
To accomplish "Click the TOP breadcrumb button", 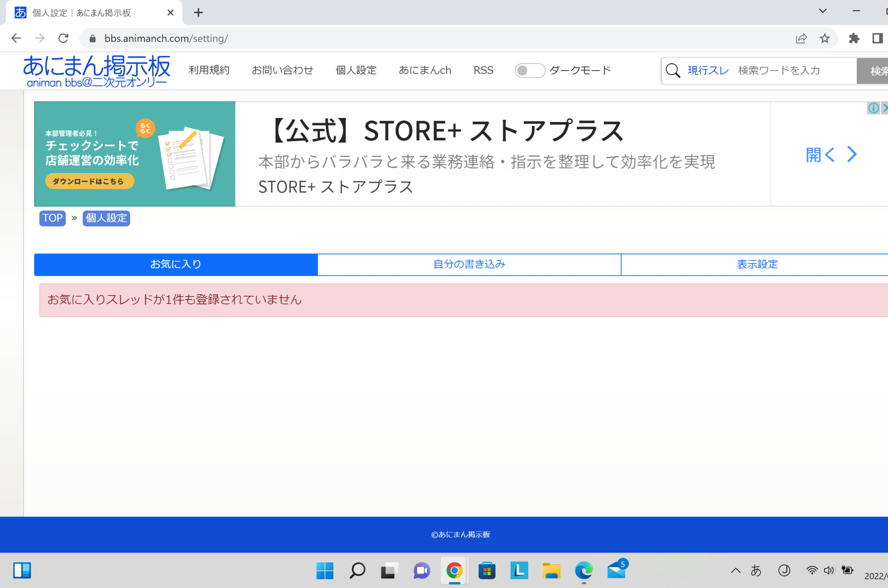I will (x=52, y=218).
